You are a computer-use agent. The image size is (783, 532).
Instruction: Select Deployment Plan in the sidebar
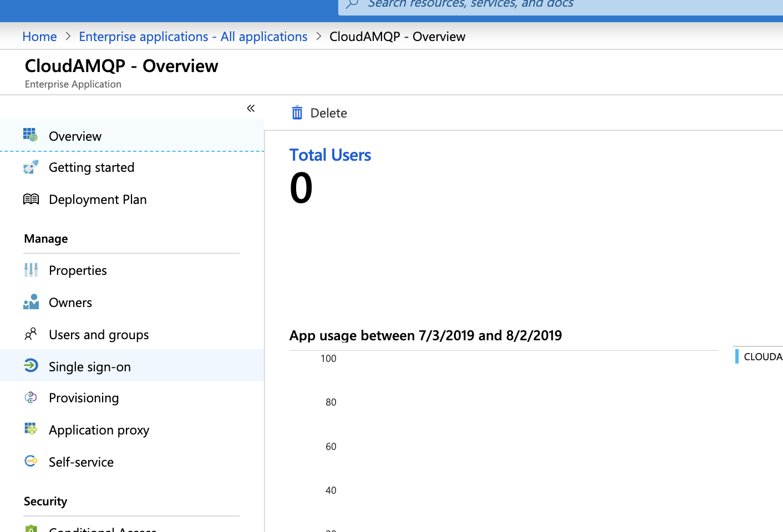click(x=98, y=199)
